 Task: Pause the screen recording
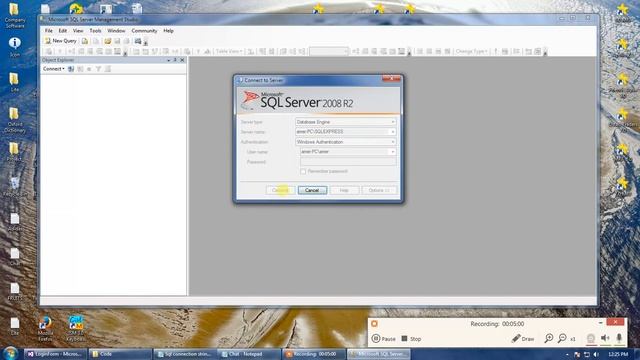(383, 339)
